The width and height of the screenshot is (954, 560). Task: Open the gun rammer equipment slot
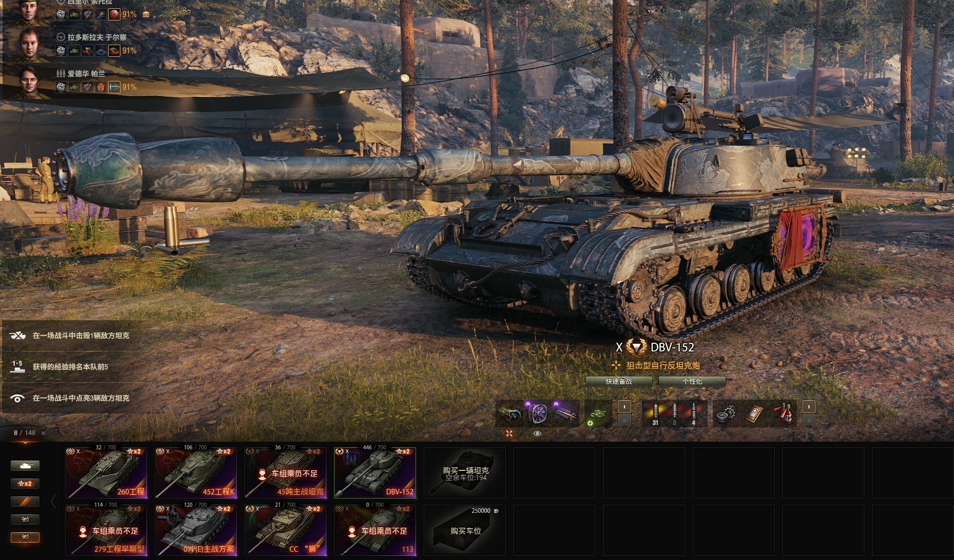pos(565,413)
